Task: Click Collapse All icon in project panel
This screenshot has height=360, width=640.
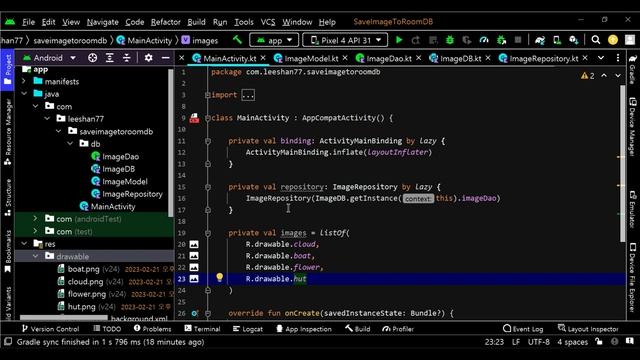Action: point(127,58)
